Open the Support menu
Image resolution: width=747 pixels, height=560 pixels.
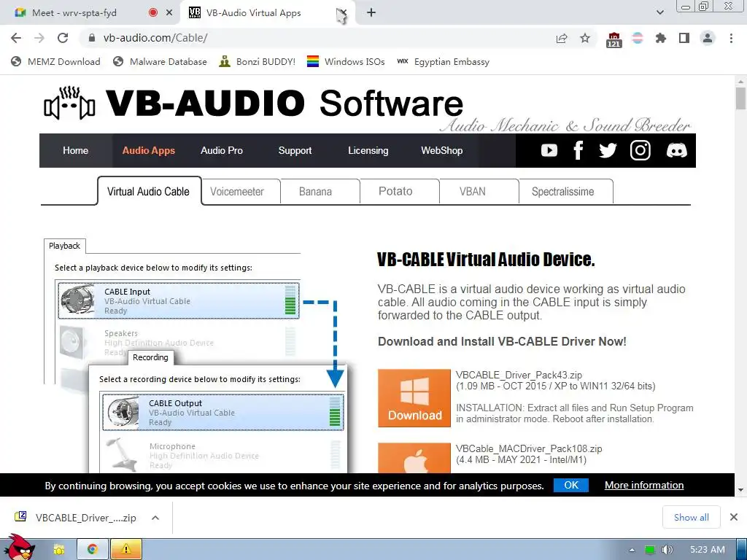point(295,150)
